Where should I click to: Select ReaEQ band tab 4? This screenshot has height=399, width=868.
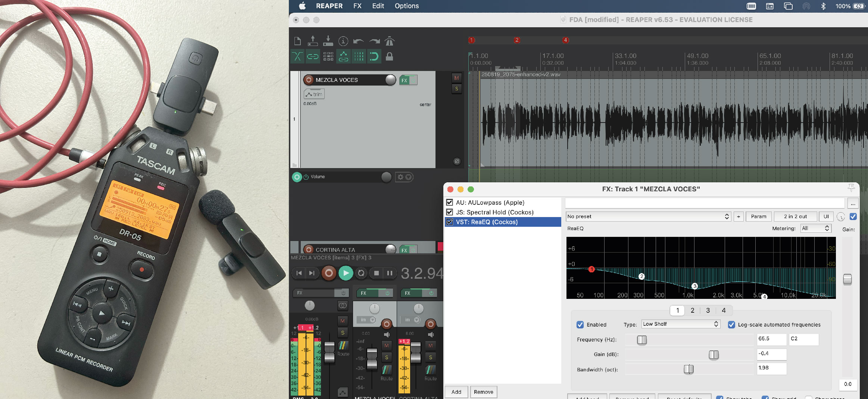724,310
